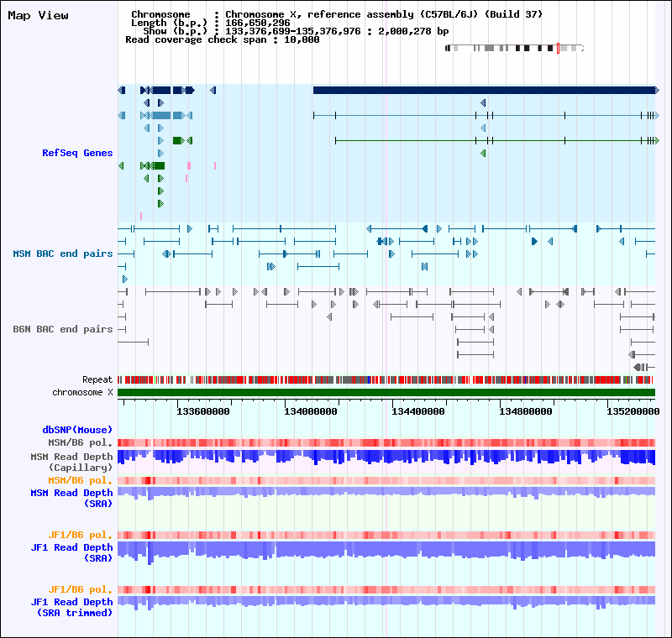Click the 134800000 ruler position label

point(526,411)
